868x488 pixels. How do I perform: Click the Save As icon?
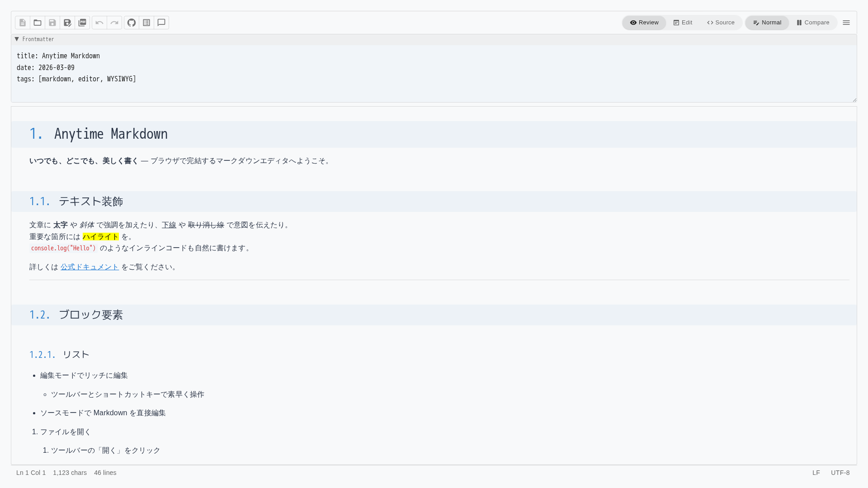pyautogui.click(x=67, y=23)
